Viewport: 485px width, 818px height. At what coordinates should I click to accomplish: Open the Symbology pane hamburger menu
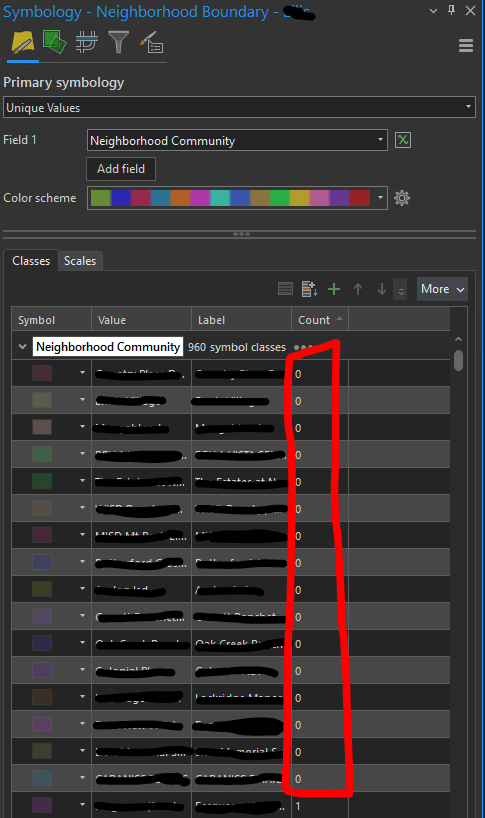[466, 46]
